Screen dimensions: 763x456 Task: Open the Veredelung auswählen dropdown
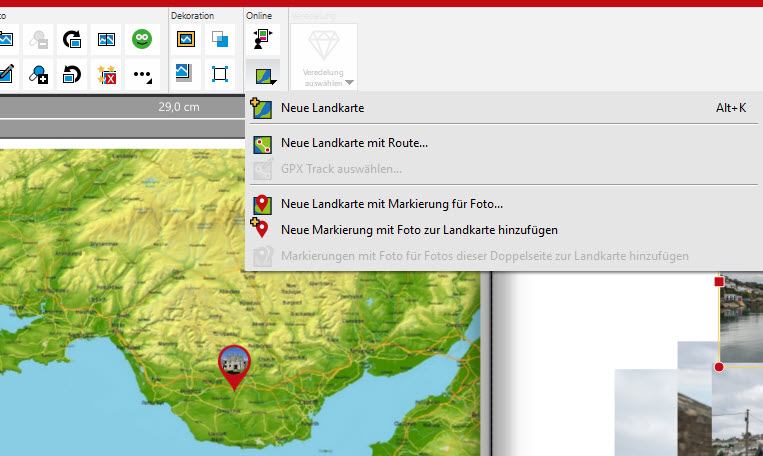click(x=324, y=57)
